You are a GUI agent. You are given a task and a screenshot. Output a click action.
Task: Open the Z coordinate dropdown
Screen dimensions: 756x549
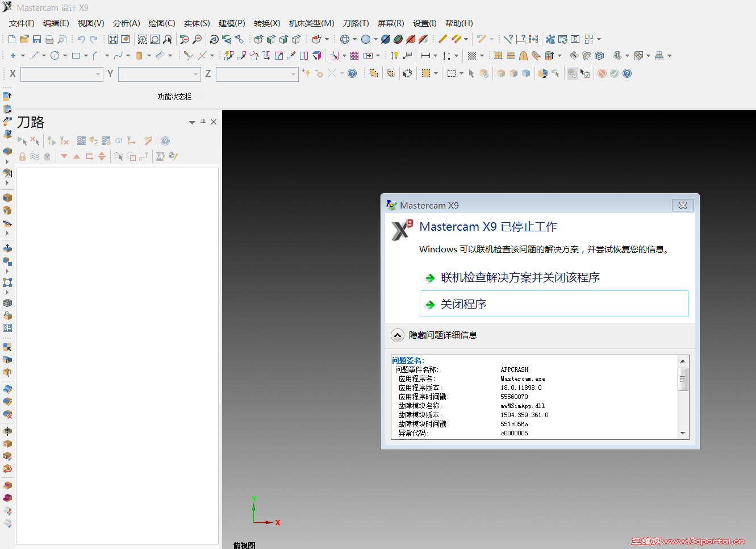[293, 74]
